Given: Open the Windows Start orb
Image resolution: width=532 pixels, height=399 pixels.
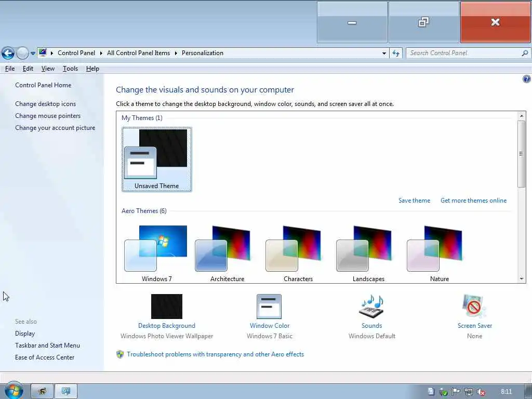Looking at the screenshot, I should tap(14, 391).
